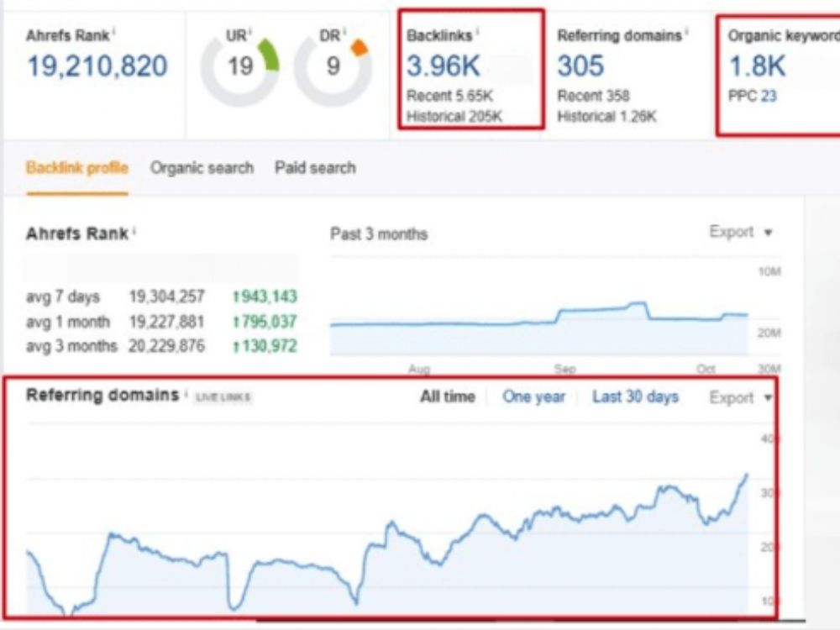
Task: Click info icon beside Ahrefs Rank chart heading
Action: [134, 231]
